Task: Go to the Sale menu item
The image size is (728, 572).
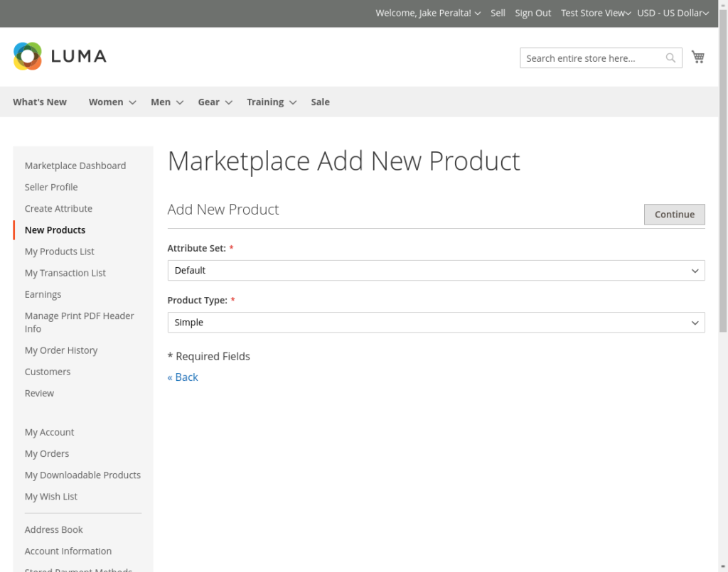Action: [x=320, y=102]
